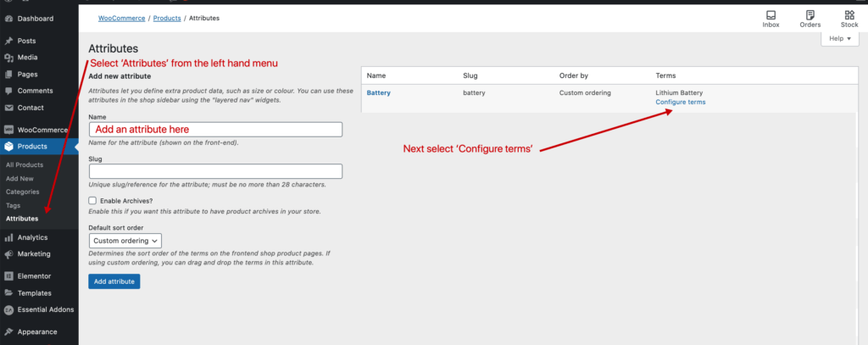Image resolution: width=868 pixels, height=345 pixels.
Task: Click the Elementor sidebar icon
Action: (x=8, y=276)
